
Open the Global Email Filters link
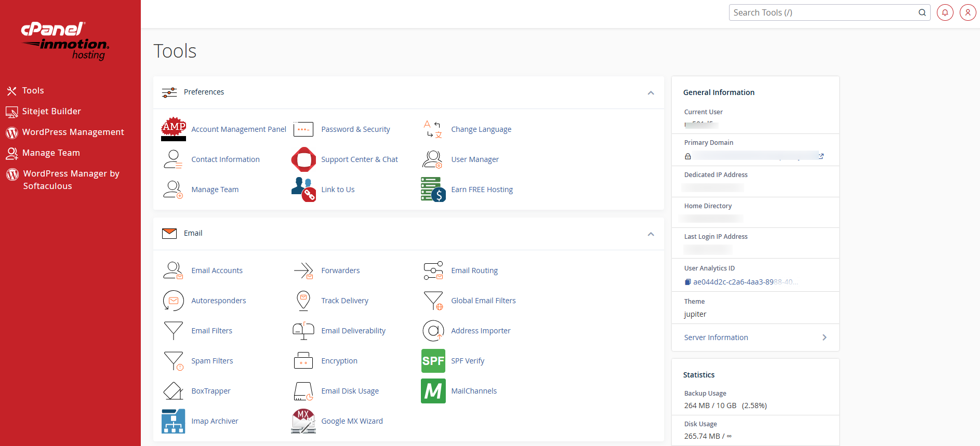pos(484,301)
